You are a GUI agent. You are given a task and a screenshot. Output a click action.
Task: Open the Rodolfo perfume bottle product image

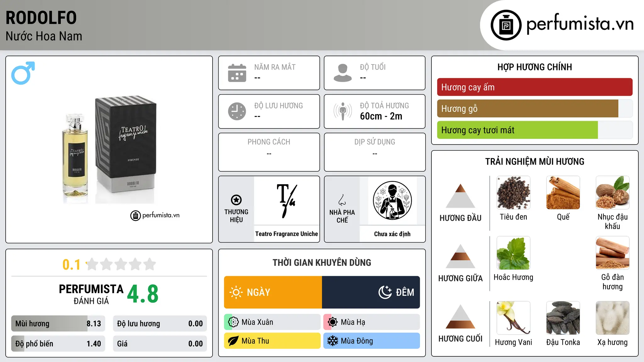click(109, 150)
